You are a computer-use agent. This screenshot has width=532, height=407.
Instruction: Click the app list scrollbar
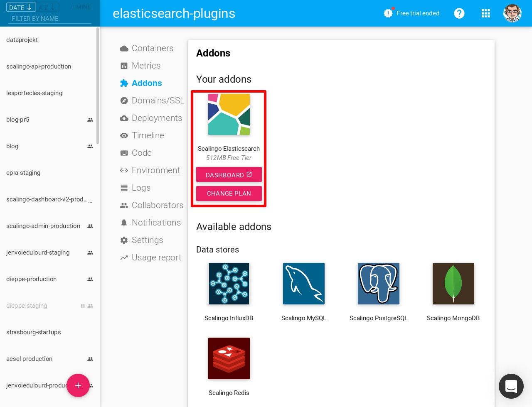pos(98,86)
